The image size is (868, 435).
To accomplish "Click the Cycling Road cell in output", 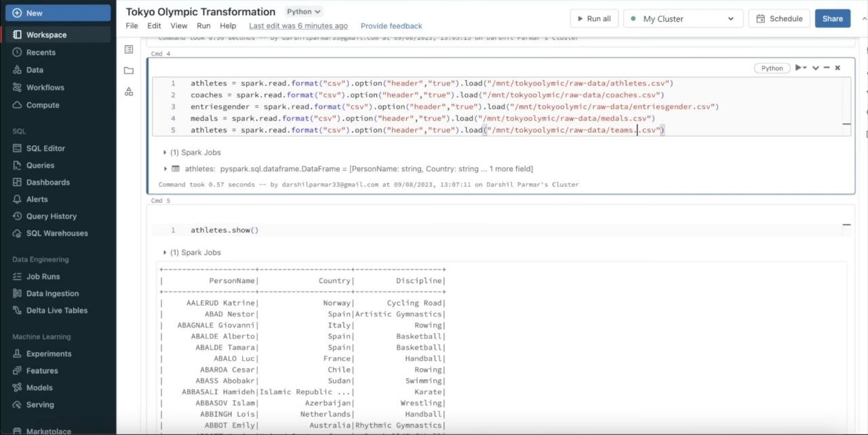I will coord(414,303).
